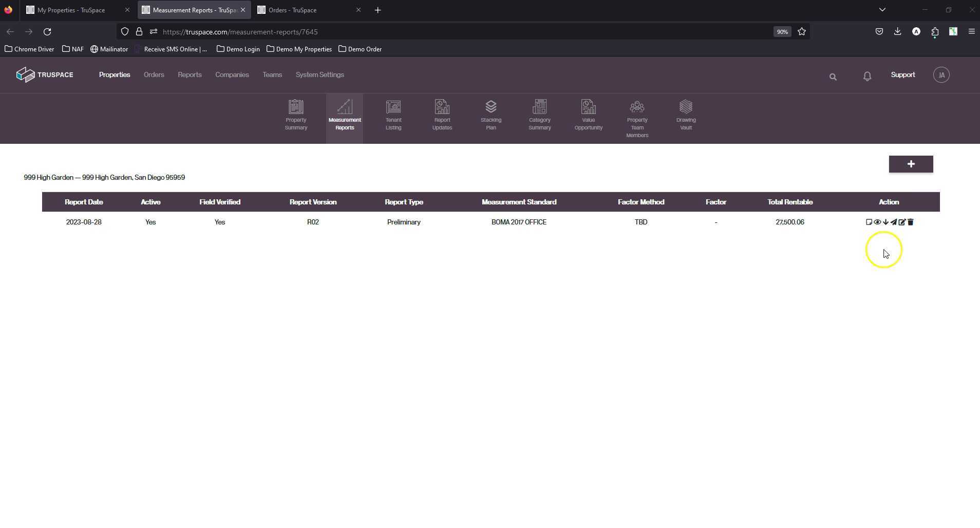980x528 pixels.
Task: Click the Support link
Action: point(902,75)
